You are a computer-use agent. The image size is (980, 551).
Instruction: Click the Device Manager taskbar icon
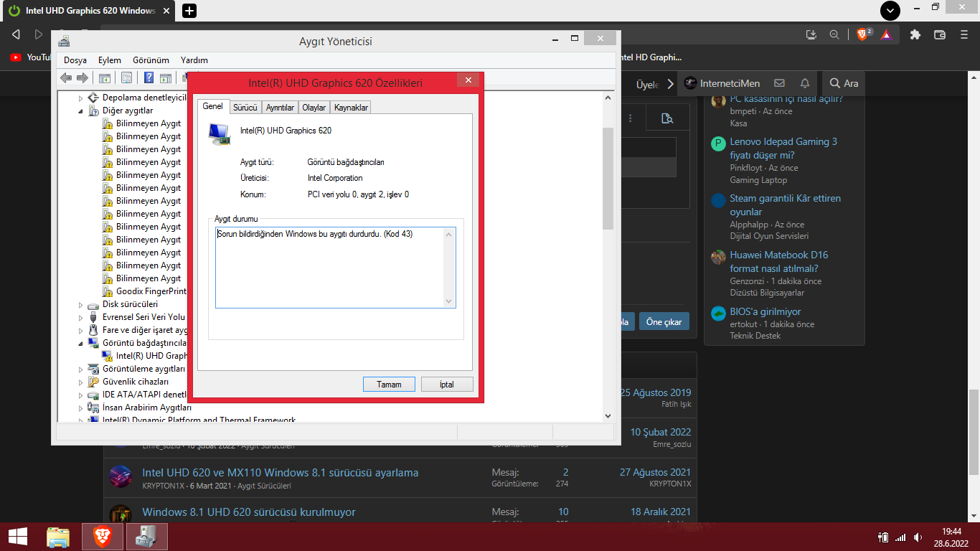[x=146, y=537]
